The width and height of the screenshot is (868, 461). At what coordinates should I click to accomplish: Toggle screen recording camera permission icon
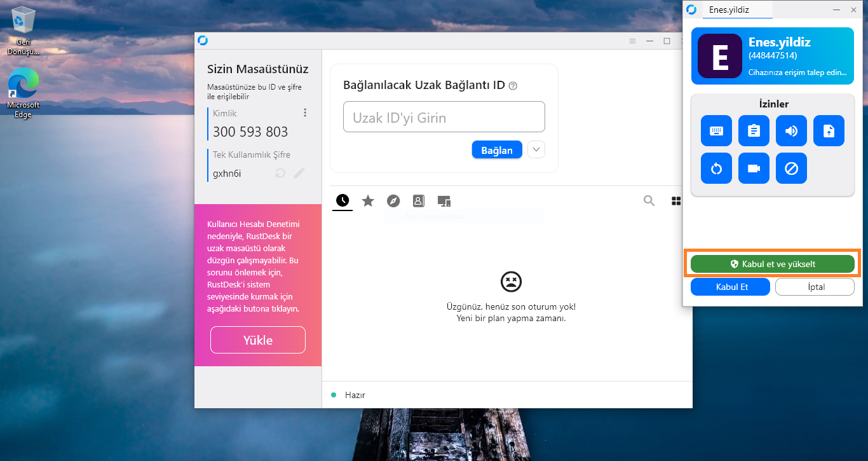click(x=754, y=169)
